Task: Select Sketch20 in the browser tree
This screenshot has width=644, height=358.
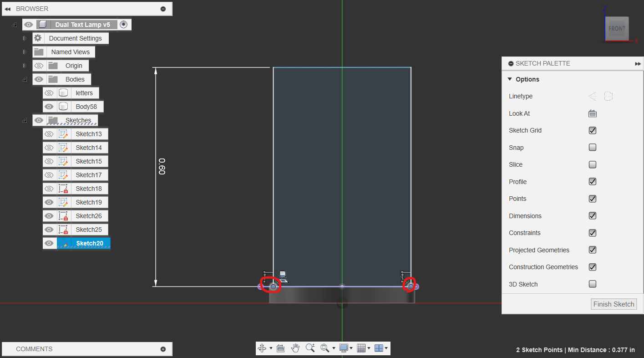Action: click(90, 243)
